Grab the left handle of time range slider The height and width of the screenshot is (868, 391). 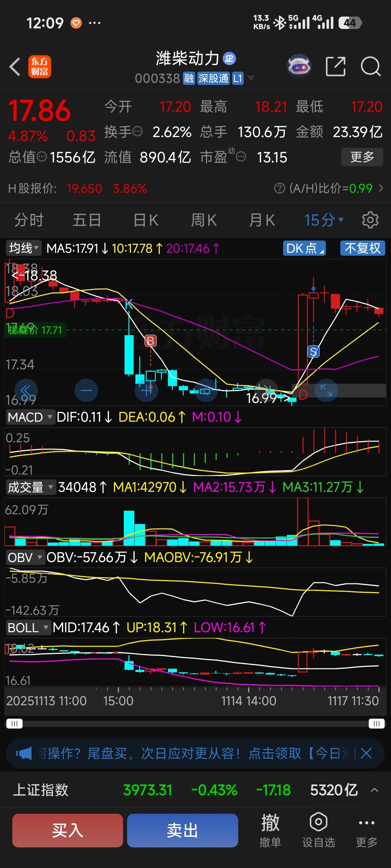point(14,724)
